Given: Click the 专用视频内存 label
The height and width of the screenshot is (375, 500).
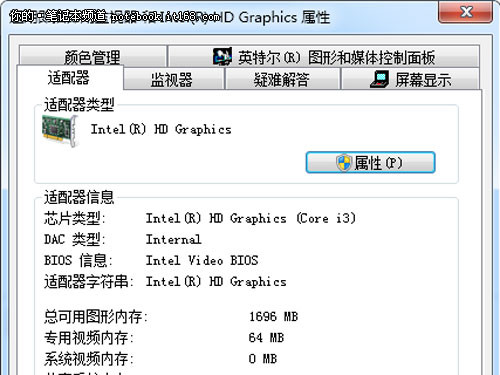Looking at the screenshot, I should [x=89, y=338].
